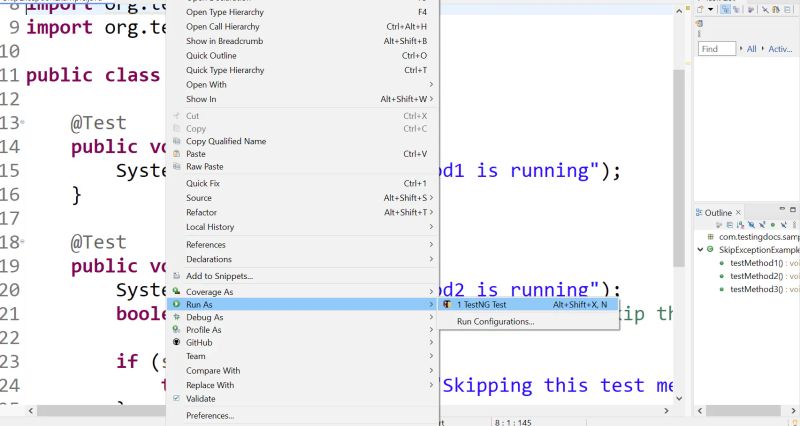Viewport: 800px width, 426px height.
Task: Click the arrow before the All link
Action: click(x=741, y=48)
